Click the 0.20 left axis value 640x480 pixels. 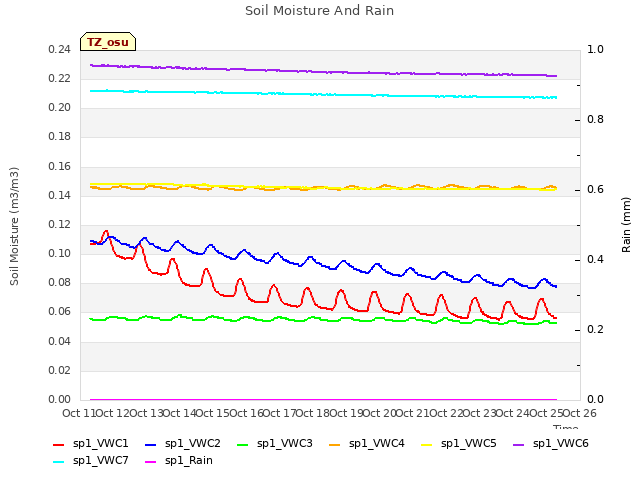[60, 108]
